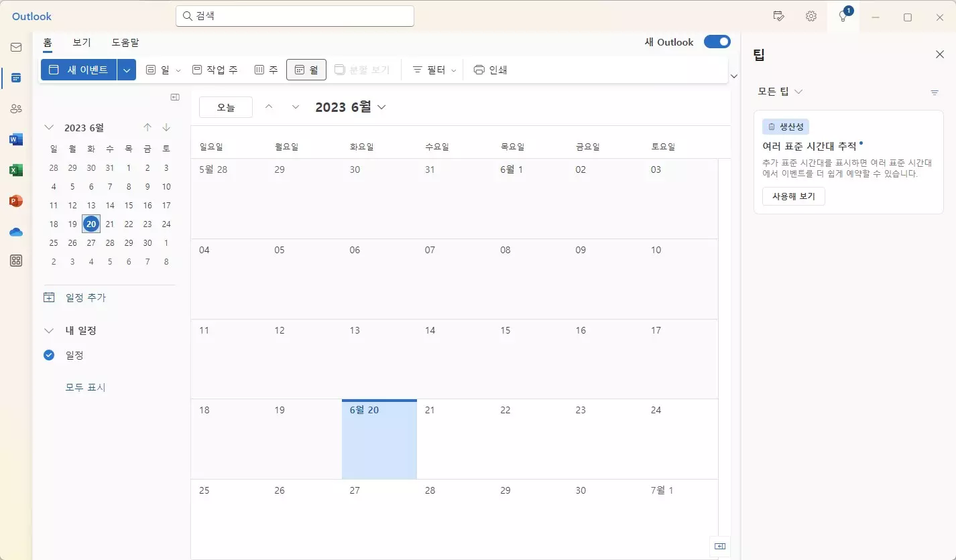Launch PowerPoint from the app rail
This screenshot has width=956, height=560.
[x=15, y=200]
